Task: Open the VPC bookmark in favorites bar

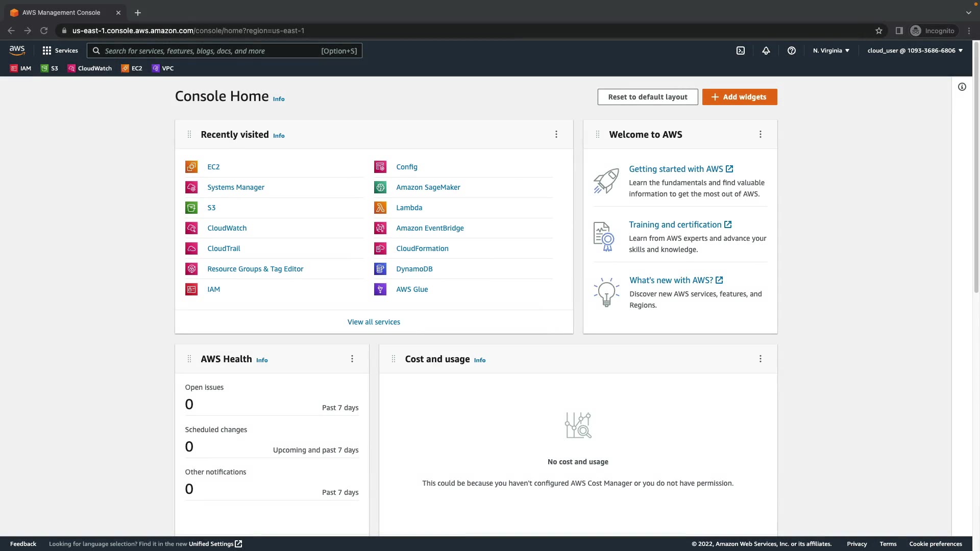Action: (163, 68)
